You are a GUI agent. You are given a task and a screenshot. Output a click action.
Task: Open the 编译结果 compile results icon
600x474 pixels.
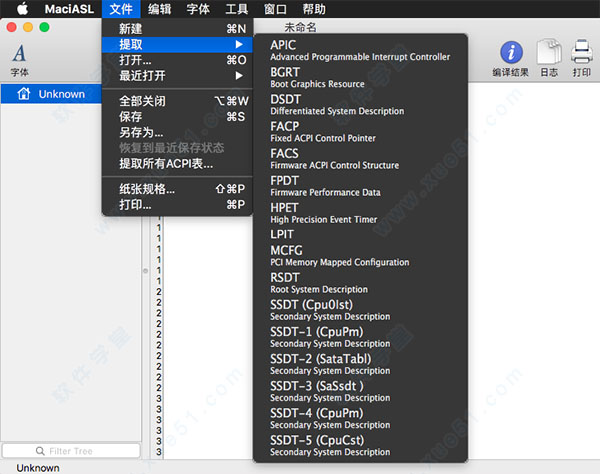point(510,59)
